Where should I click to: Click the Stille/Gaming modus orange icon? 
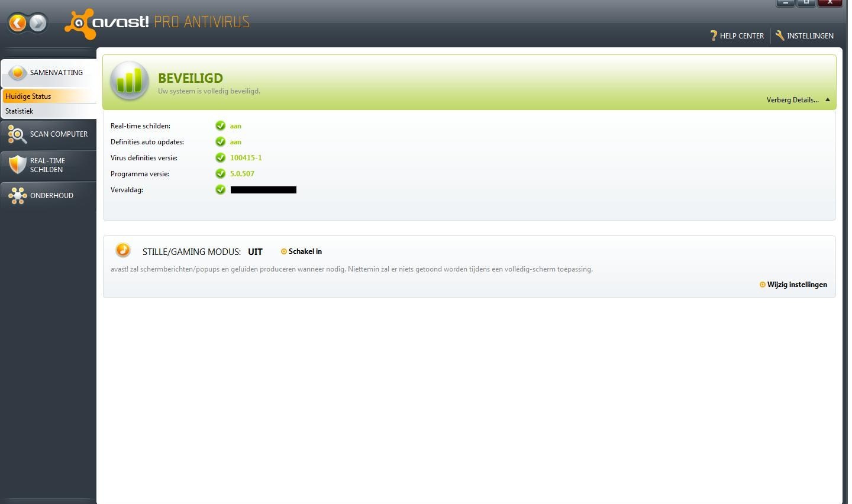click(123, 250)
